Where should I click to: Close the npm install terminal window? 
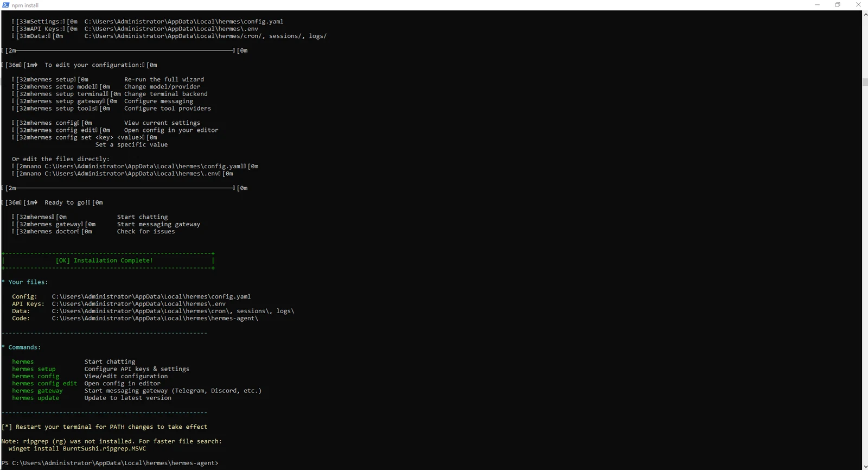858,5
